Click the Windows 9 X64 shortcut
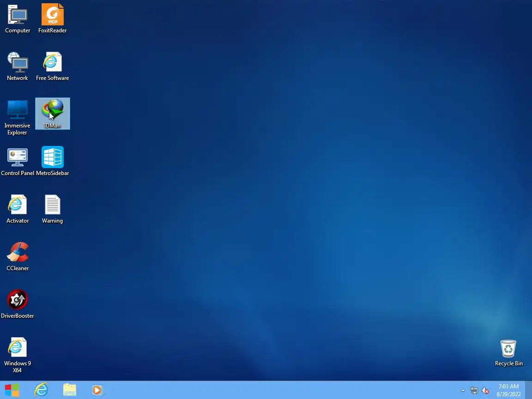Viewport: 532px width, 399px height. click(17, 355)
